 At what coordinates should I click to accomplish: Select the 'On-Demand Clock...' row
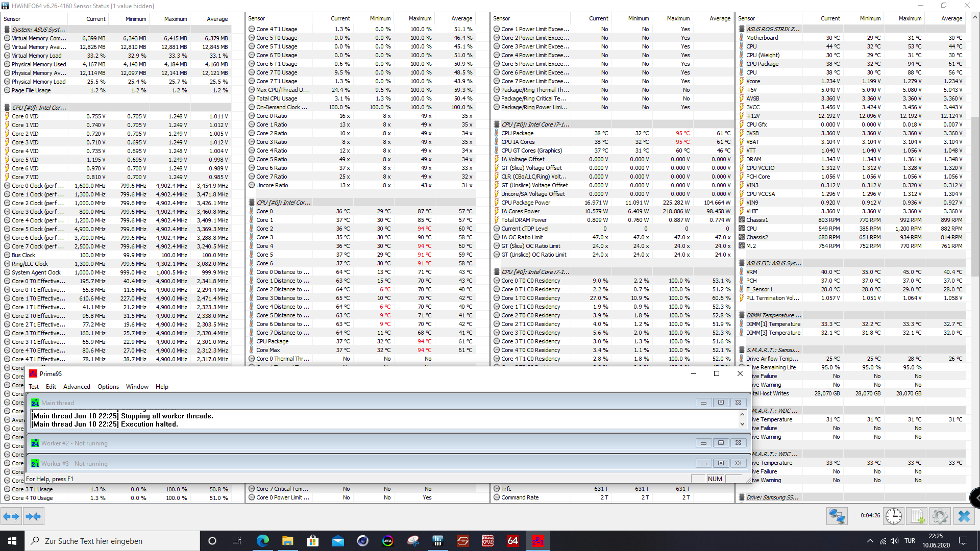point(361,107)
